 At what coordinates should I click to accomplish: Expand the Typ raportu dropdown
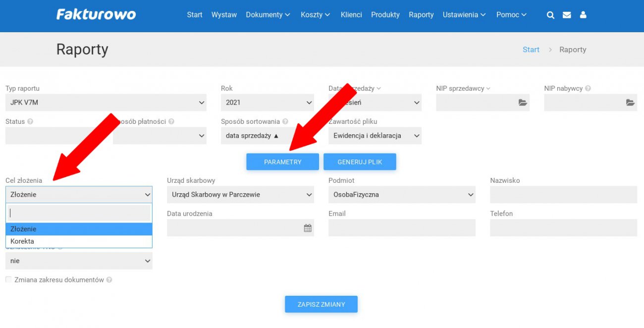pos(106,103)
